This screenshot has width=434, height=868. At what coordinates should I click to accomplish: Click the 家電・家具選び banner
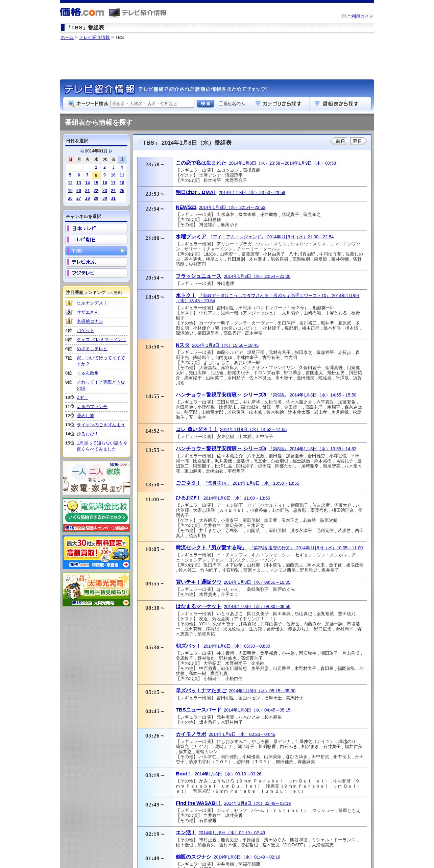pyautogui.click(x=96, y=478)
